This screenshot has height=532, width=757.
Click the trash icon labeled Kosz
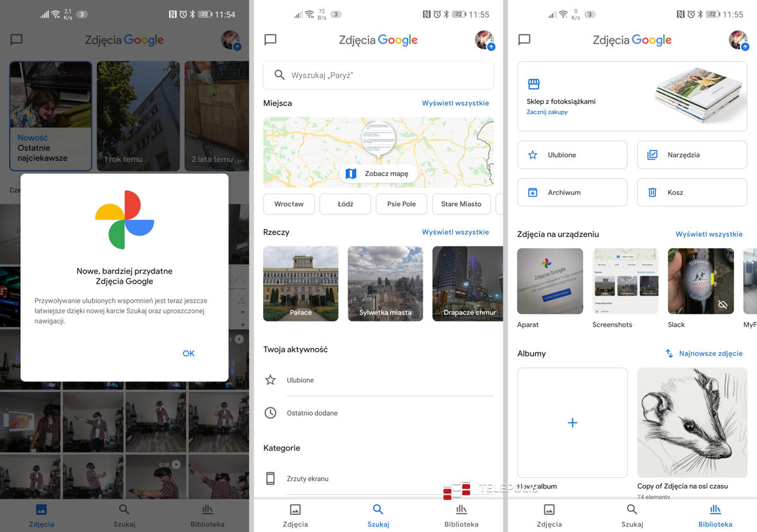coord(652,192)
